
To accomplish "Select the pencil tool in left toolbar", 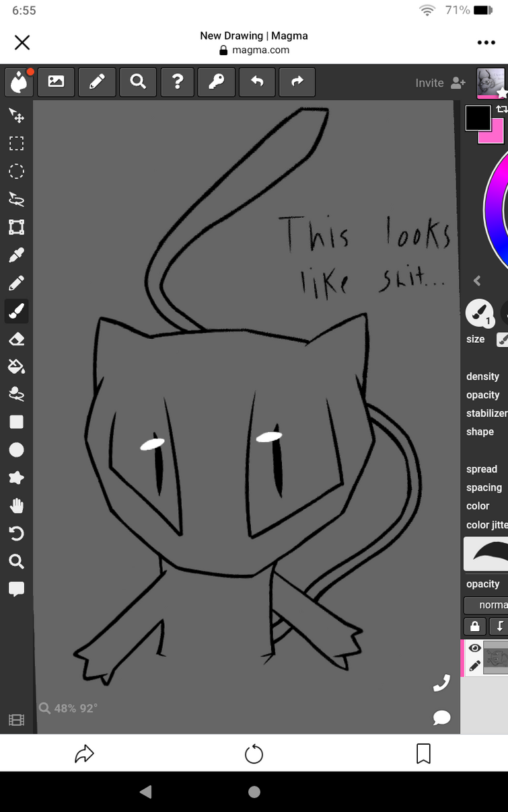I will [x=16, y=283].
